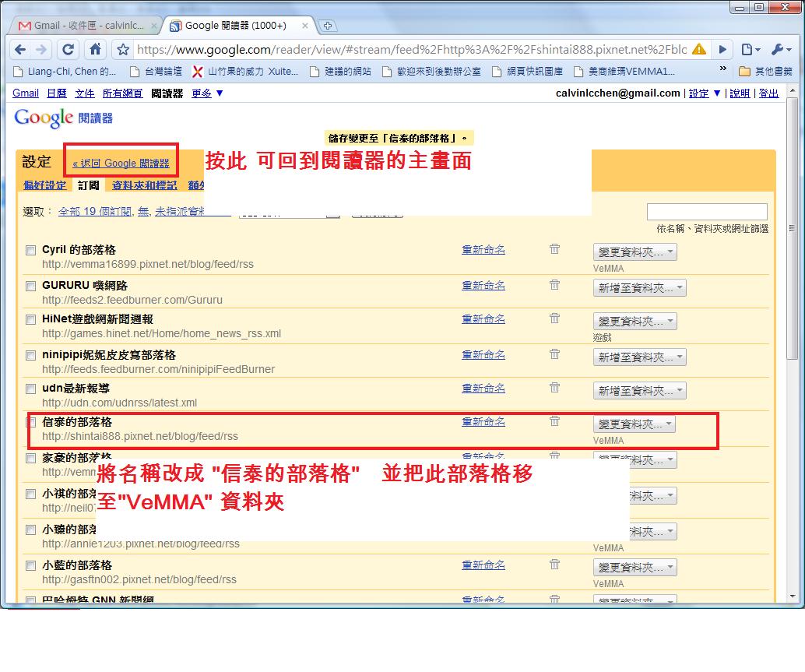Open the 其他書籤 bookmarks folder
Image resolution: width=805 pixels, height=672 pixels.
[x=765, y=72]
